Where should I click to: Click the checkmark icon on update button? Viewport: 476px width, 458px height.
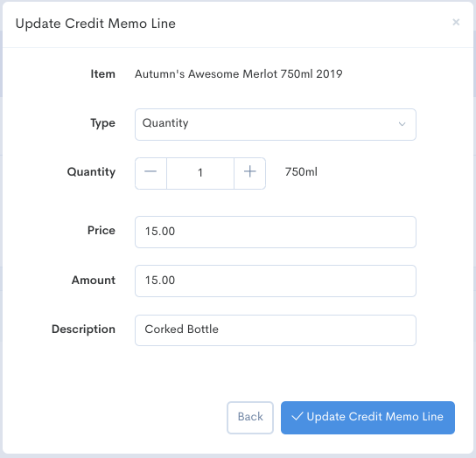pos(297,416)
